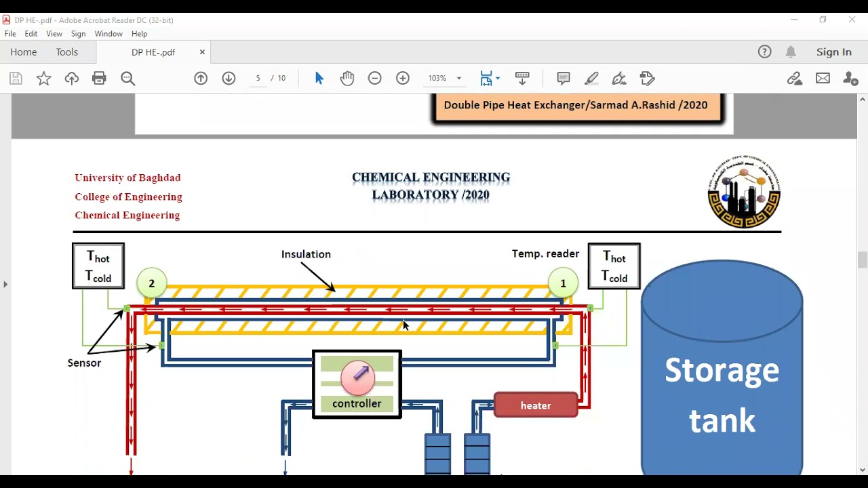The image size is (868, 488).
Task: Add a comment with the sticky note icon
Action: coord(564,79)
